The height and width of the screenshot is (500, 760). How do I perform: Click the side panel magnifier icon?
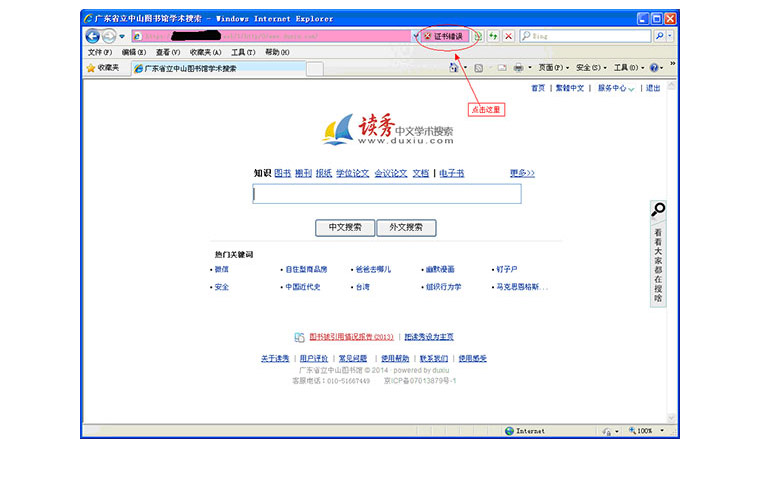point(658,209)
